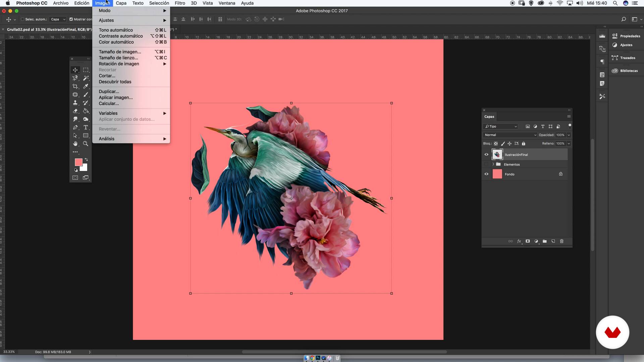The width and height of the screenshot is (644, 362).
Task: Change the screen mode from the toolbox
Action: 86,178
